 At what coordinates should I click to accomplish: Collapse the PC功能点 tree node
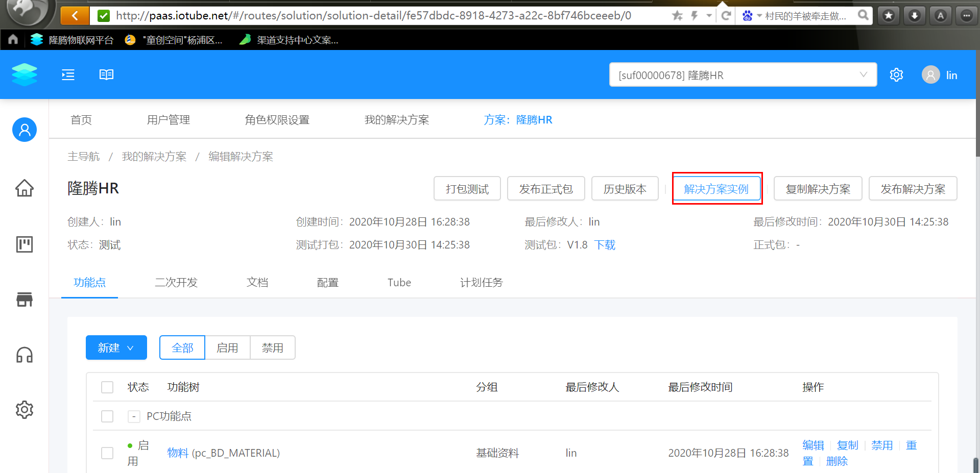[x=134, y=417]
